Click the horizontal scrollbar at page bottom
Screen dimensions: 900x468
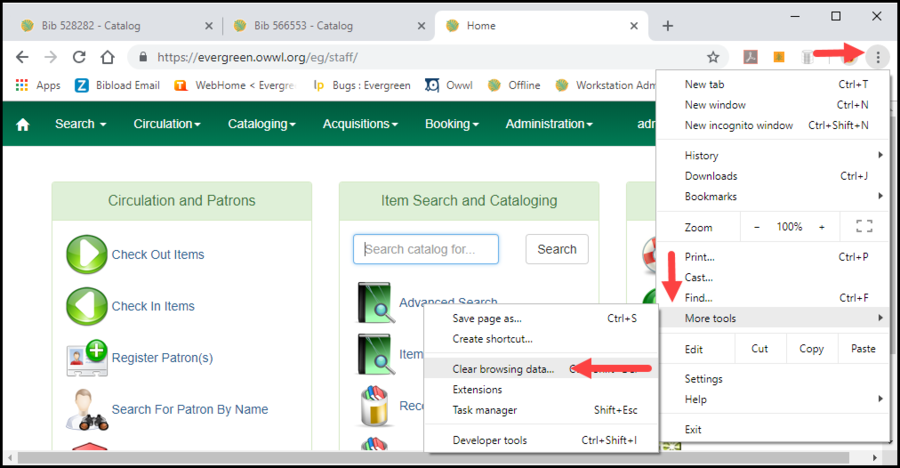point(433,457)
